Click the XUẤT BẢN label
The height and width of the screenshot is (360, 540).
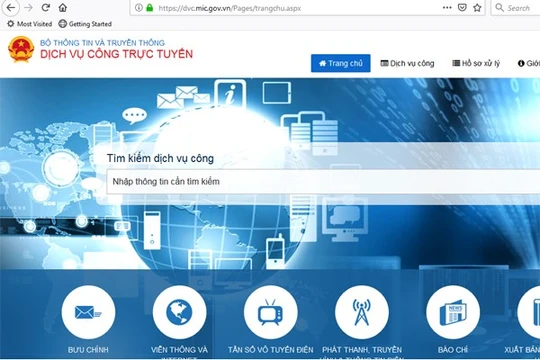522,350
